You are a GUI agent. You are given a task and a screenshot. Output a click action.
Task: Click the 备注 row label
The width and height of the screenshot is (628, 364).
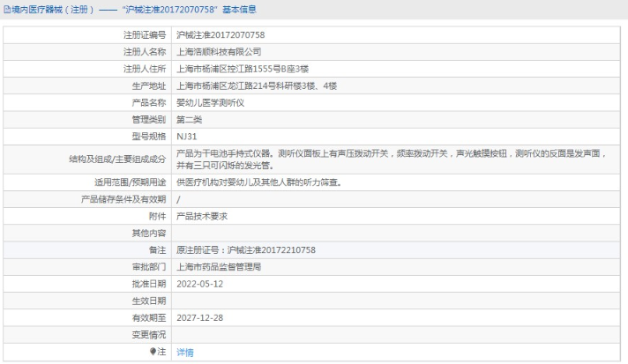tap(157, 250)
